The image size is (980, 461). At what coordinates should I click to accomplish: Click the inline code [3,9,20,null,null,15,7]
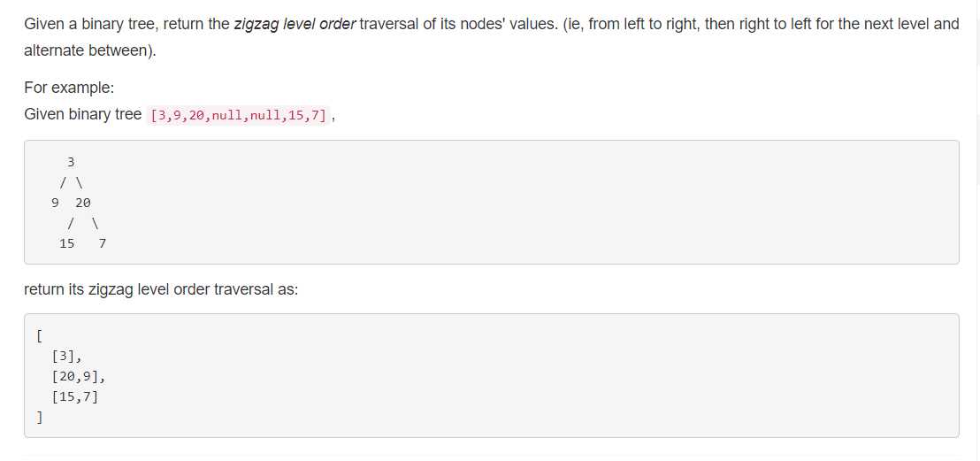[x=239, y=116]
